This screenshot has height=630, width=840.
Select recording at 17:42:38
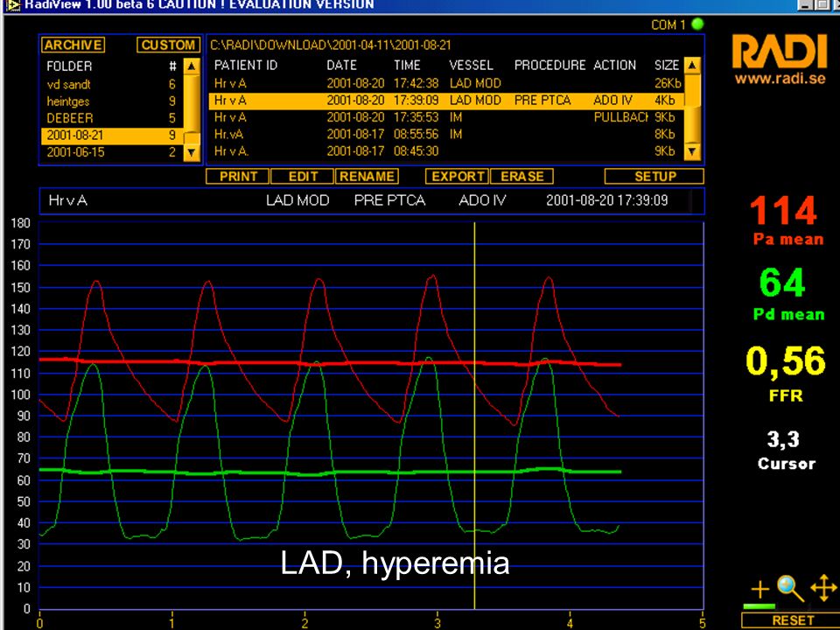447,84
